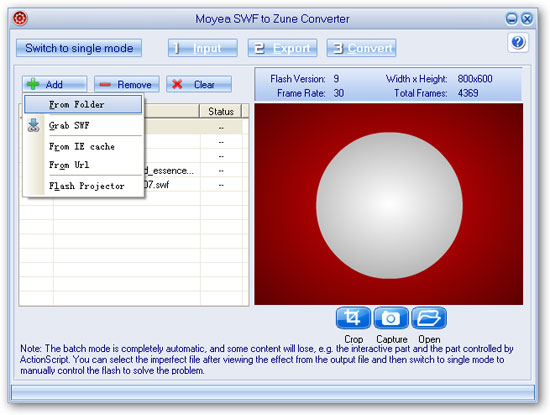Click the Remove button
The image size is (550, 415).
pyautogui.click(x=127, y=84)
